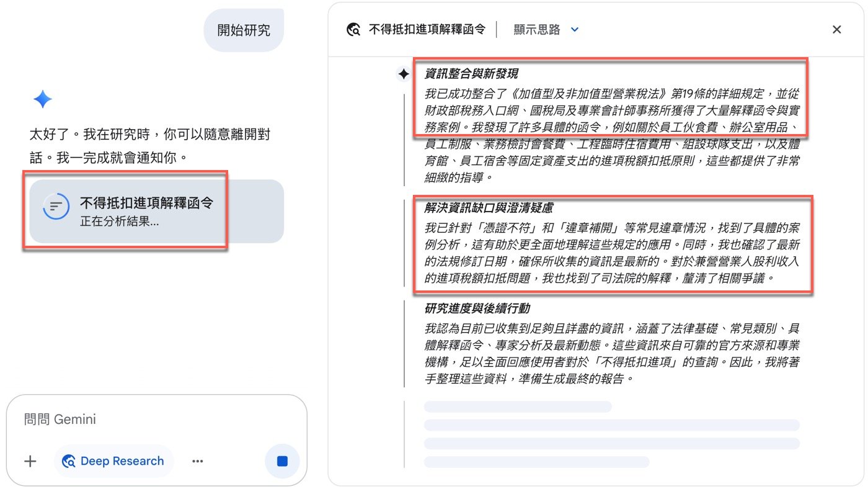
Task: Toggle the Deep Research chip
Action: [113, 461]
